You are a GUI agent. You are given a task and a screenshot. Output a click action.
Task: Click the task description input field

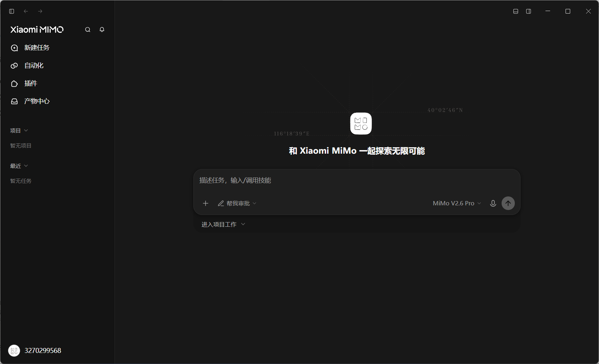point(357,180)
